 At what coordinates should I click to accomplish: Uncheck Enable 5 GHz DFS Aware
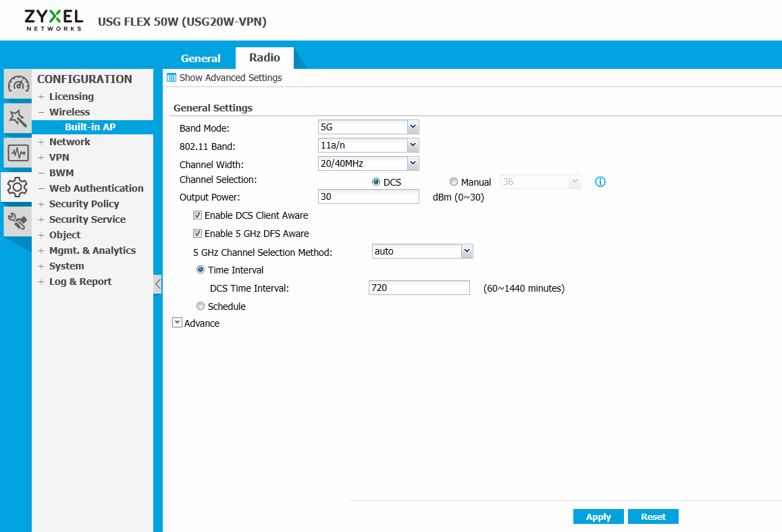coord(198,234)
